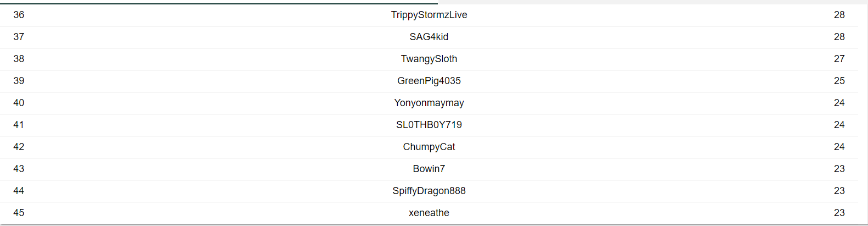Click rank number 38
Screen dimensions: 868x226
(x=19, y=59)
